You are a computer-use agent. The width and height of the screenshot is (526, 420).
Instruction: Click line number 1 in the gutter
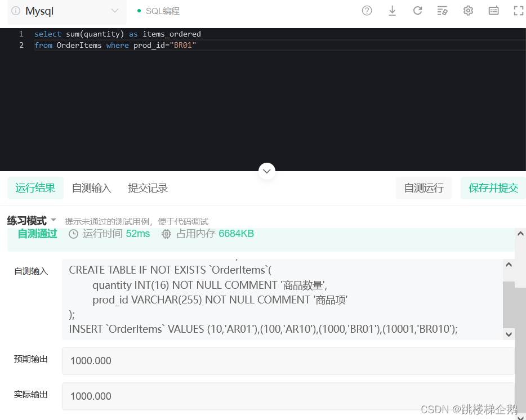21,34
